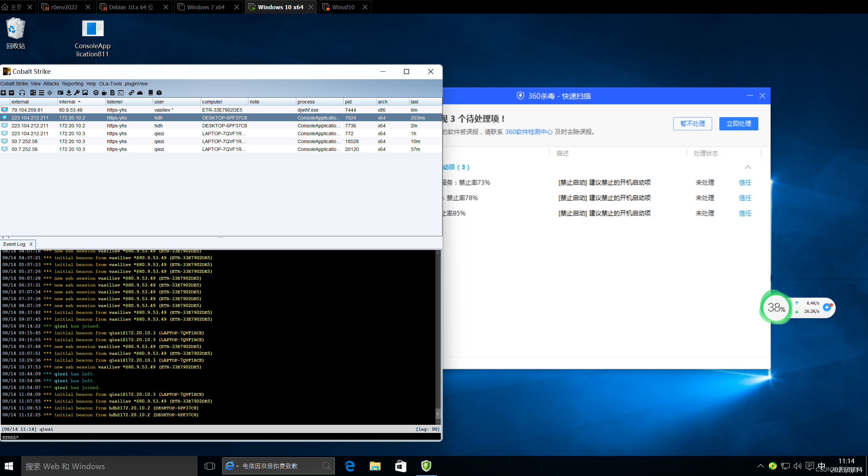Open the pluginView menu
This screenshot has width=868, height=476.
tap(136, 84)
